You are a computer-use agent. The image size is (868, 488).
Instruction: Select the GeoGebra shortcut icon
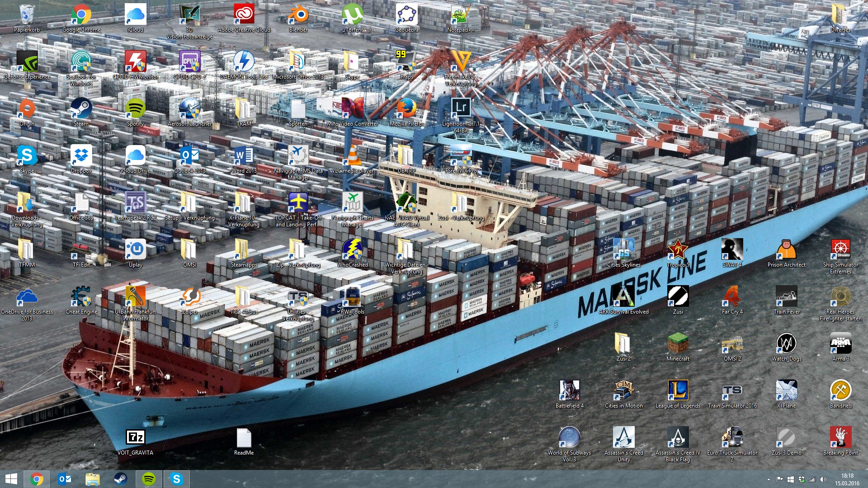(406, 16)
